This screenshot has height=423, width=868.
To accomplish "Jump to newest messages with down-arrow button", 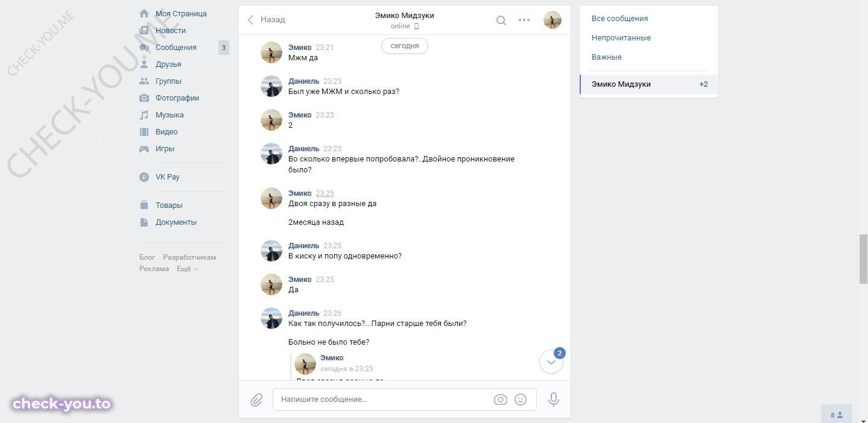I will point(551,362).
